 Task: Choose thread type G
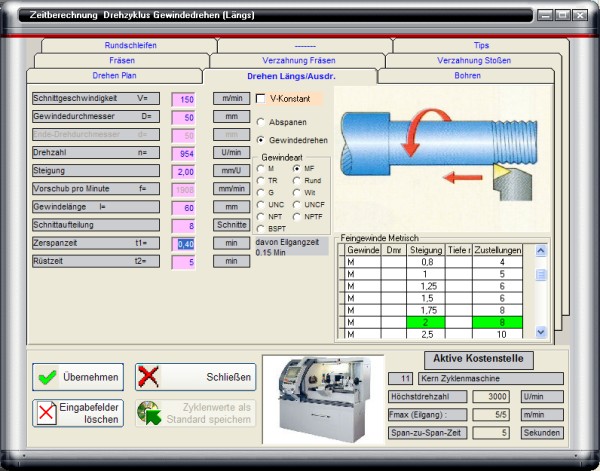pyautogui.click(x=261, y=192)
